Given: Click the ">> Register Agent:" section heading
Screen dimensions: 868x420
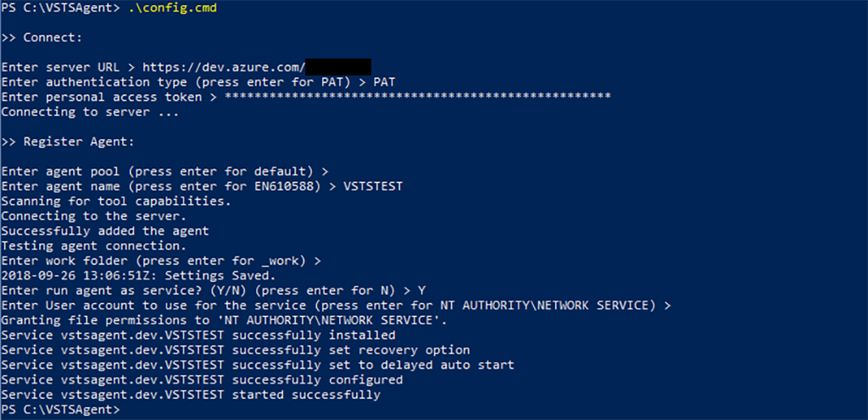Looking at the screenshot, I should [x=68, y=141].
